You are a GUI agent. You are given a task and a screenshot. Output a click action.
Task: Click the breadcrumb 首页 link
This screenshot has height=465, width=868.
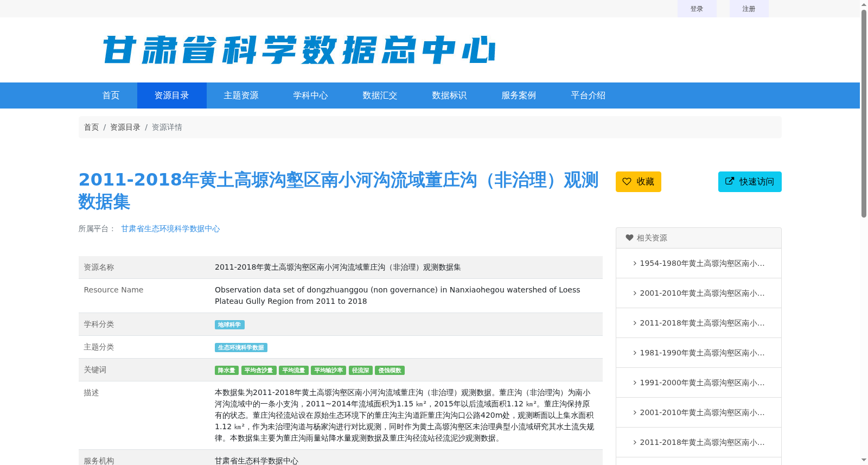[91, 127]
